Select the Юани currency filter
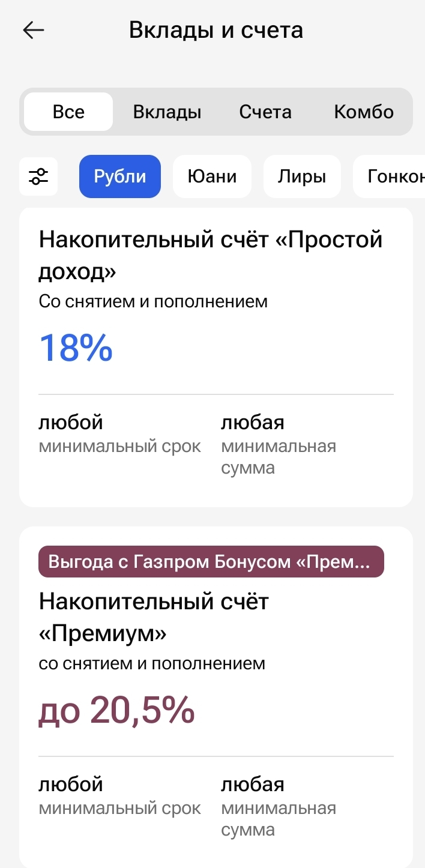Image resolution: width=425 pixels, height=868 pixels. click(212, 176)
